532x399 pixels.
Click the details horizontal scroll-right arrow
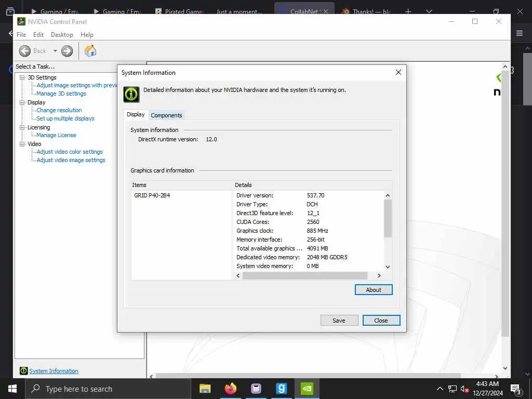click(x=379, y=275)
